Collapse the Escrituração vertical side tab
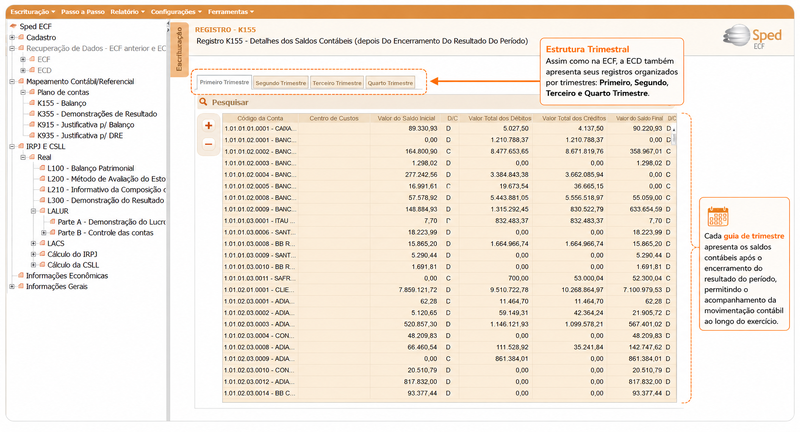Image resolution: width=800 pixels, height=432 pixels. 179,49
